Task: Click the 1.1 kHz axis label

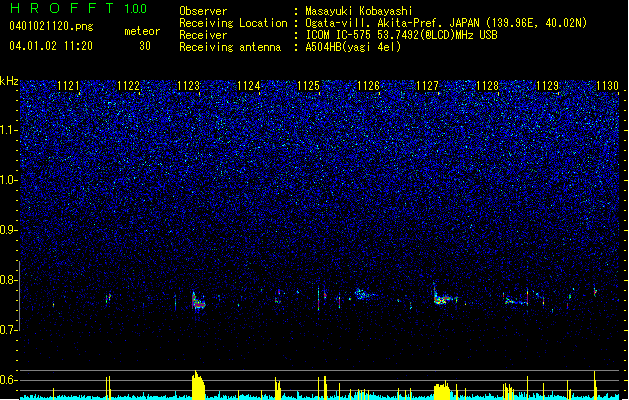Action: coord(8,130)
